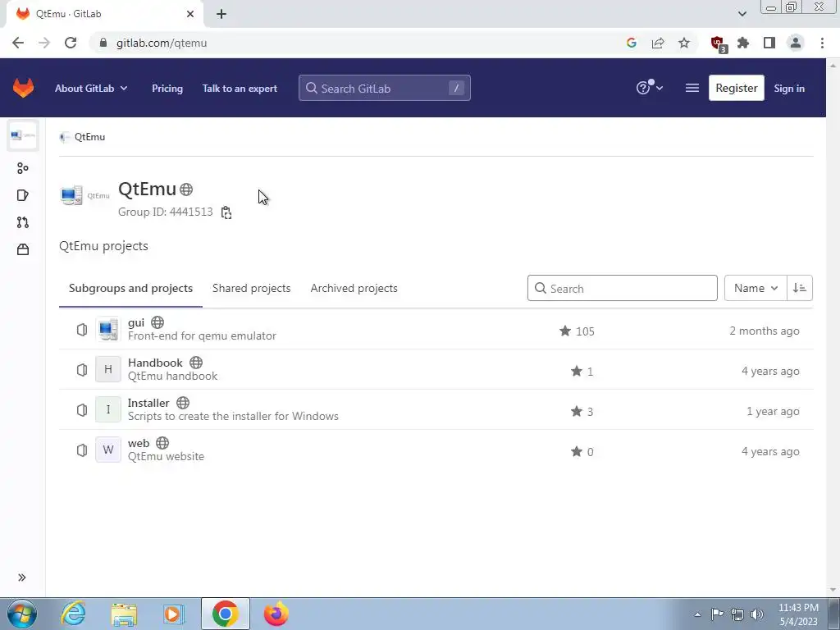Click the public globe icon beside Handbook
840x630 pixels.
click(196, 363)
